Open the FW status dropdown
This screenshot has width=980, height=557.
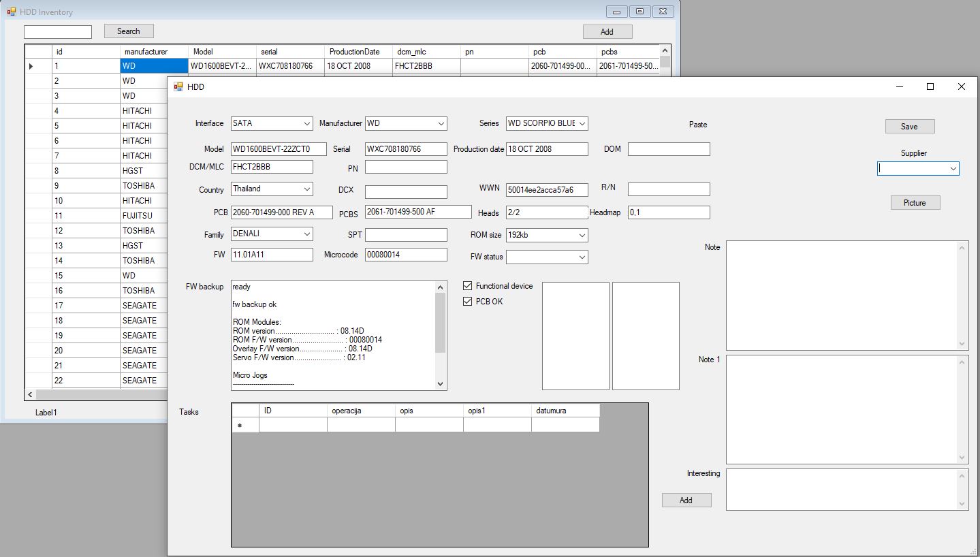582,257
